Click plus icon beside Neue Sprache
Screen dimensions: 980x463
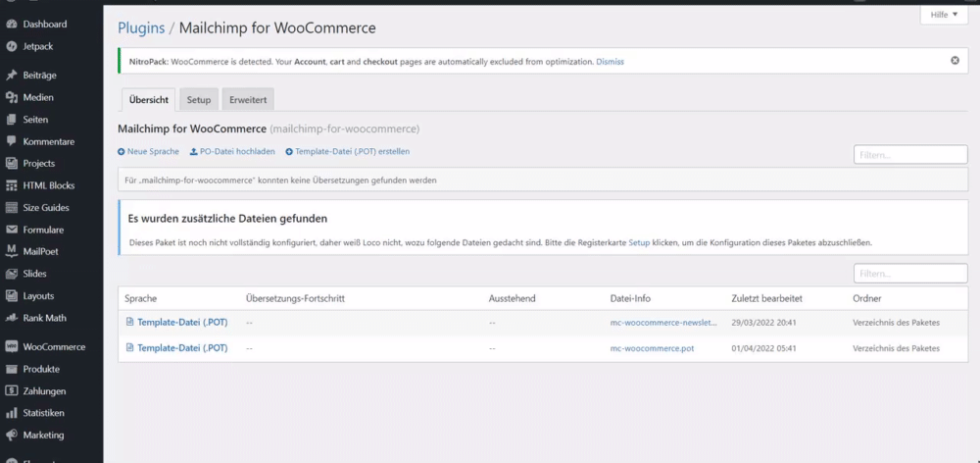pos(122,152)
